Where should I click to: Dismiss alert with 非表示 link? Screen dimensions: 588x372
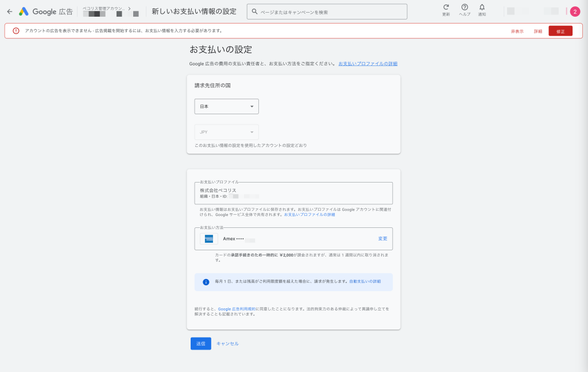[x=517, y=32]
